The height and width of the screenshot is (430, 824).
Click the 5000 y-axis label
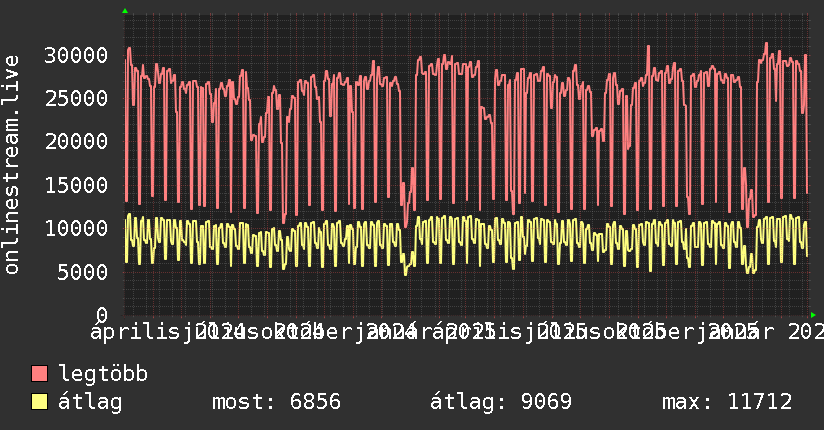pos(83,272)
